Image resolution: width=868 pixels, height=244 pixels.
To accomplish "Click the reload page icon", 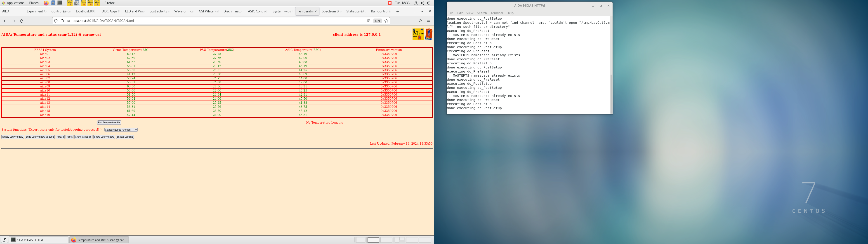I will (x=22, y=21).
